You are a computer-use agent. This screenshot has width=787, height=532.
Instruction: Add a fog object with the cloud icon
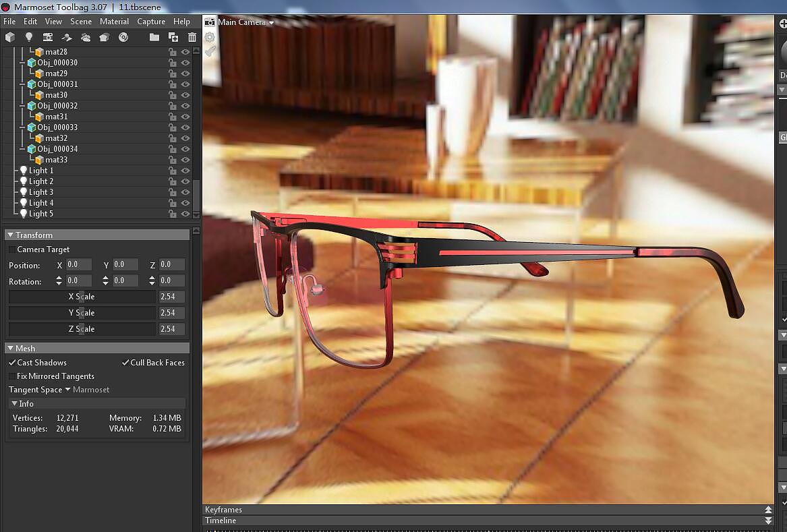point(86,37)
